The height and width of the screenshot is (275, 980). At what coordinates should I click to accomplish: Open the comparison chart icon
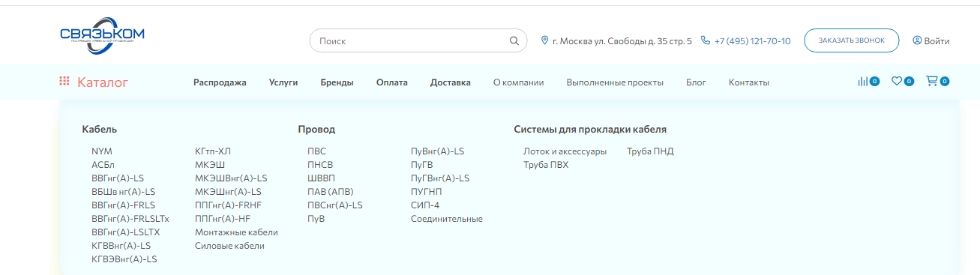(862, 82)
